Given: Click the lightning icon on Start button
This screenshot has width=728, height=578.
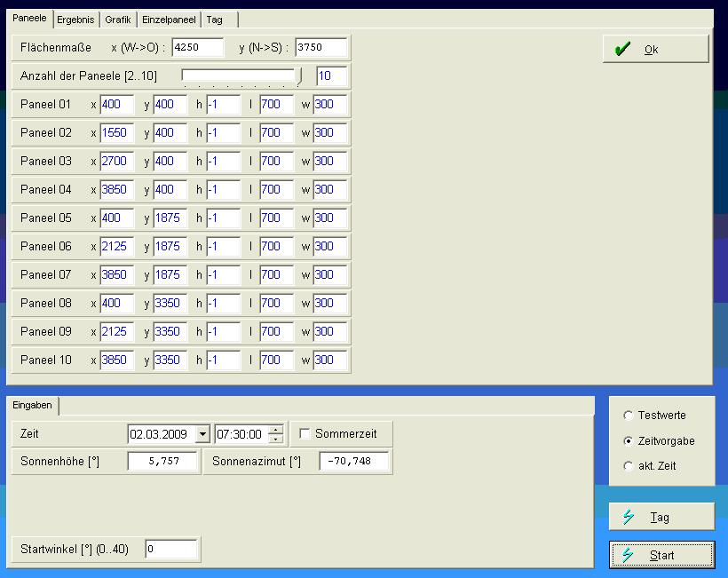Looking at the screenshot, I should click(629, 555).
